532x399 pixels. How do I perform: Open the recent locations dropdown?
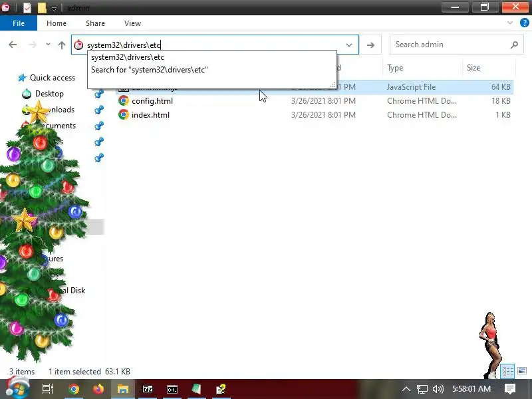[48, 44]
